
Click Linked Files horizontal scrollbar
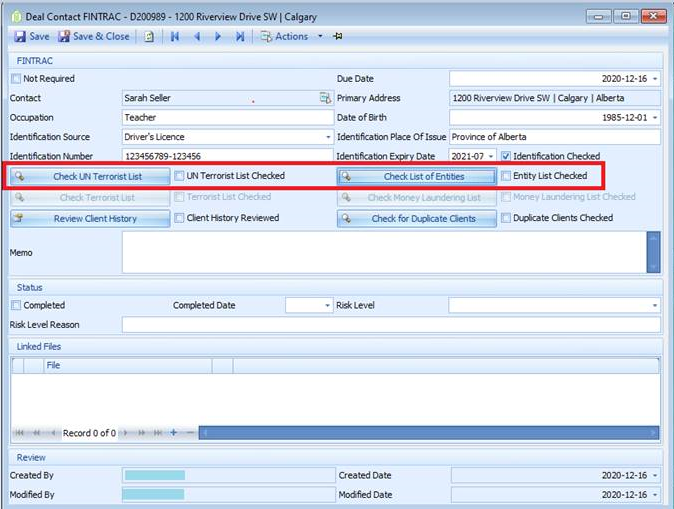429,432
